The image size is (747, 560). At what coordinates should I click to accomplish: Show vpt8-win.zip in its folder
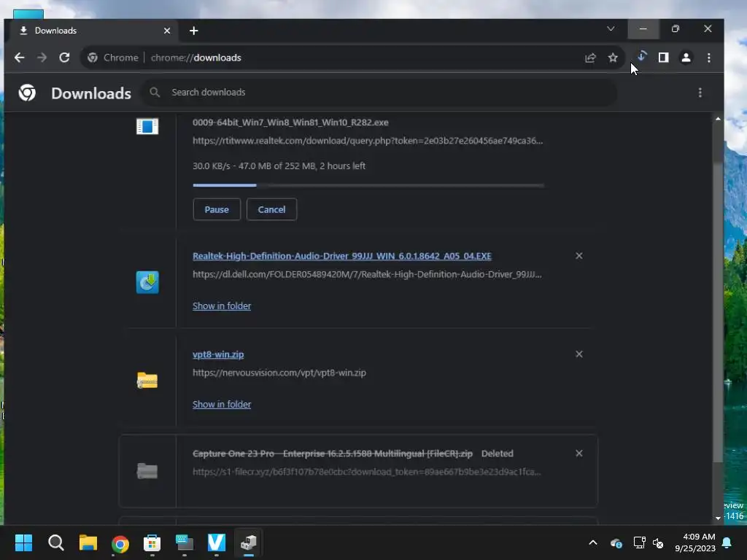coord(222,404)
